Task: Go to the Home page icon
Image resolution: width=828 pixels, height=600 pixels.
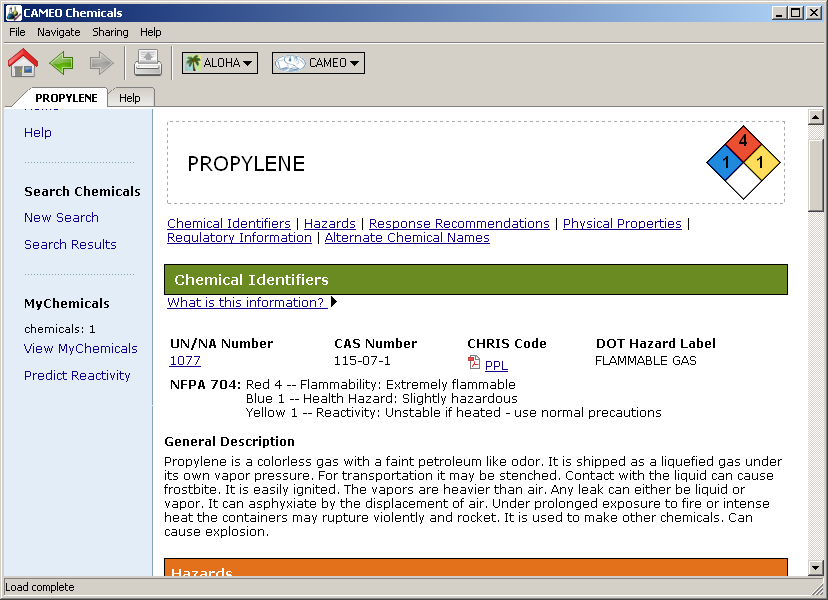Action: (23, 63)
